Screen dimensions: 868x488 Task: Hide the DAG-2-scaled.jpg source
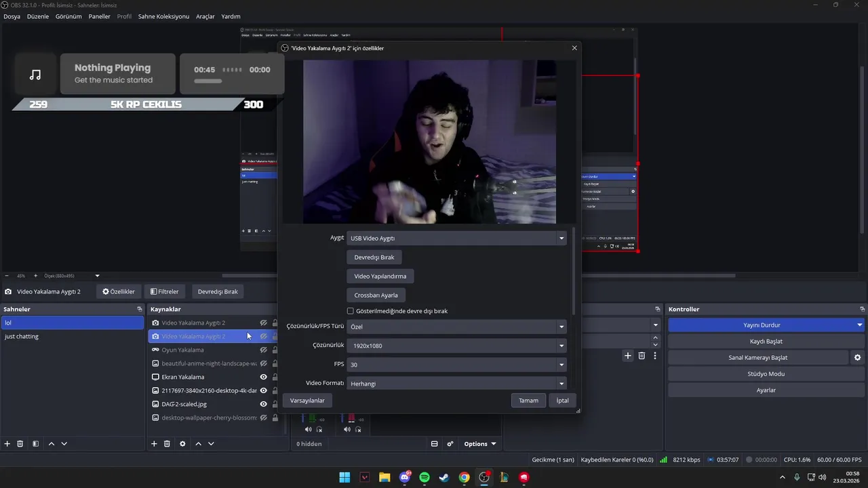(264, 404)
